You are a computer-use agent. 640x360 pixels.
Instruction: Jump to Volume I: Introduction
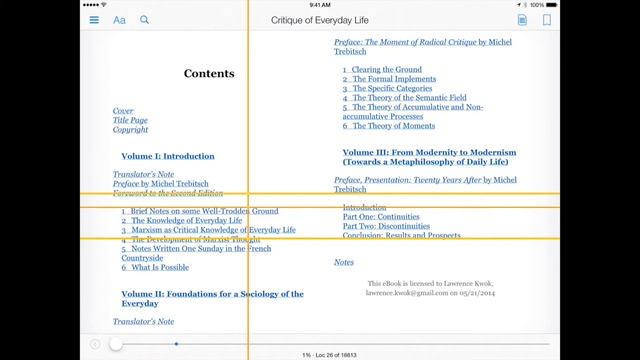(x=168, y=156)
